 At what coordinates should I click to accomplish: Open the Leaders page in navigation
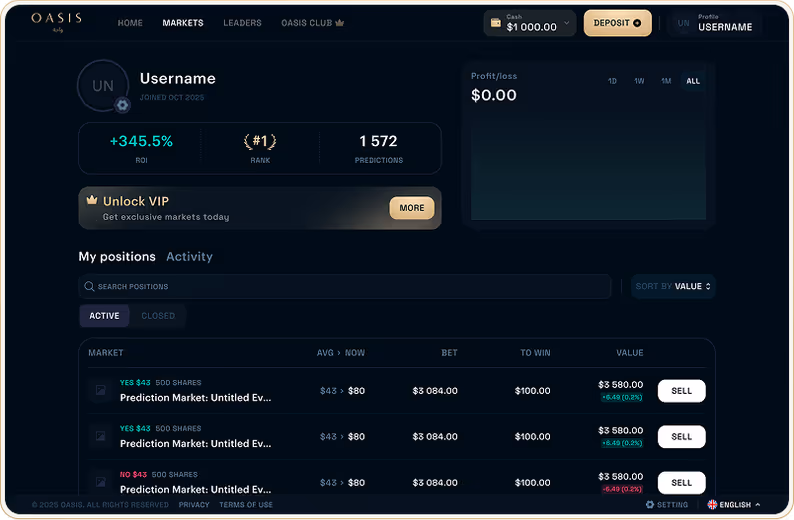tap(242, 23)
